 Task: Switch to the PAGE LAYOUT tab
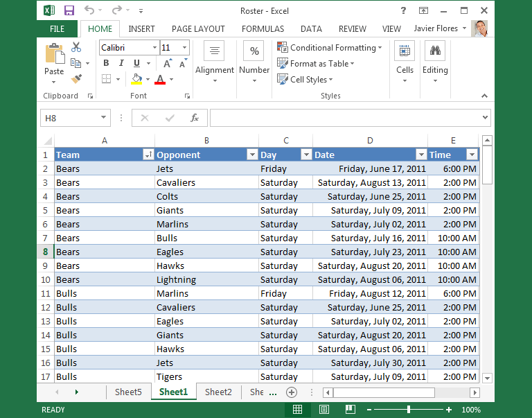(198, 29)
